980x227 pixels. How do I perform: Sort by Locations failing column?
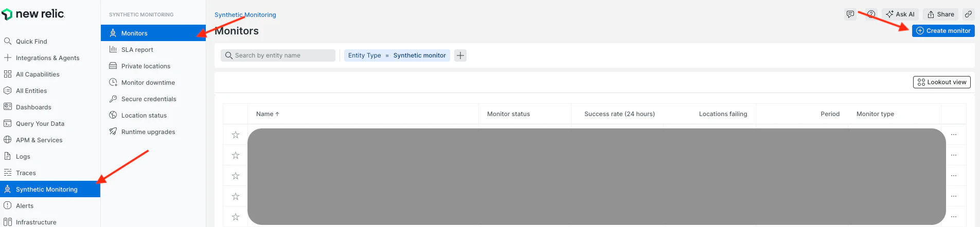click(x=723, y=114)
